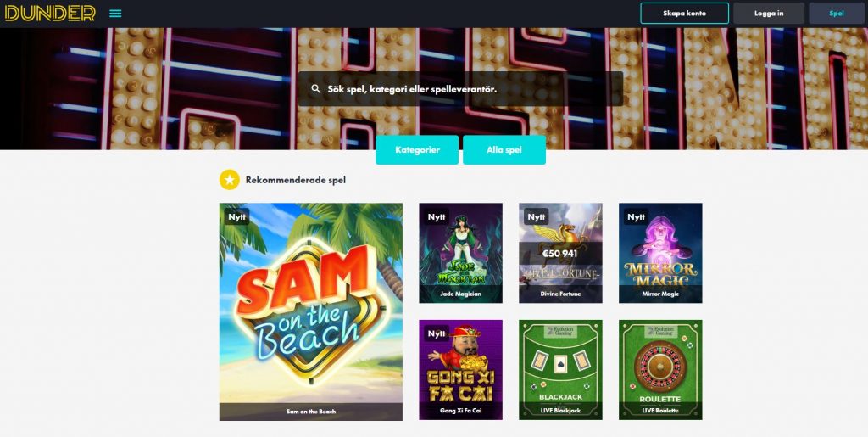Image resolution: width=868 pixels, height=437 pixels.
Task: Click the Skapa konto button
Action: [x=684, y=14]
